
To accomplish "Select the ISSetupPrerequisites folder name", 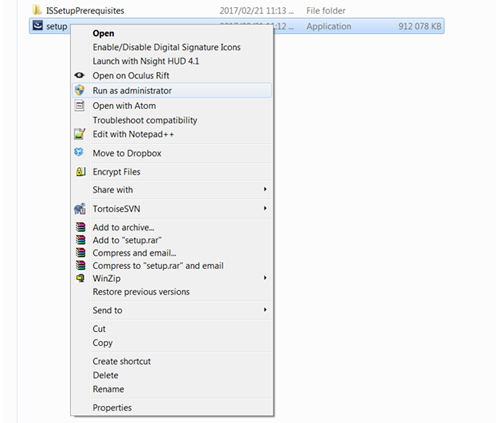I will 85,11.
